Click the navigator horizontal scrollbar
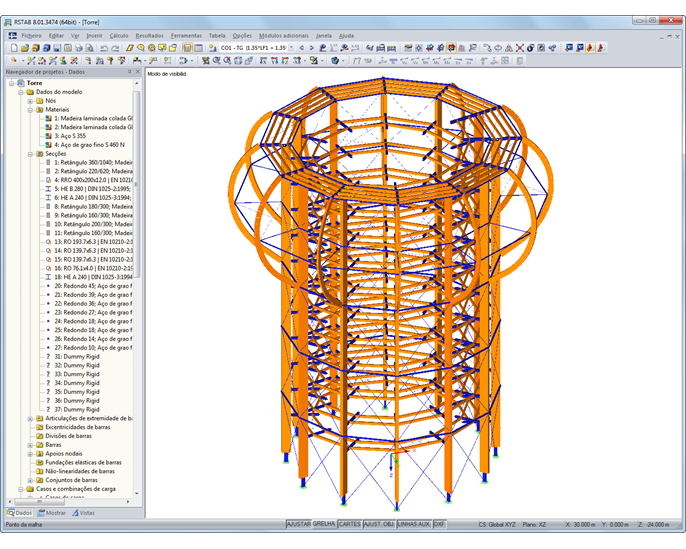This screenshot has height=549, width=686. (39, 502)
